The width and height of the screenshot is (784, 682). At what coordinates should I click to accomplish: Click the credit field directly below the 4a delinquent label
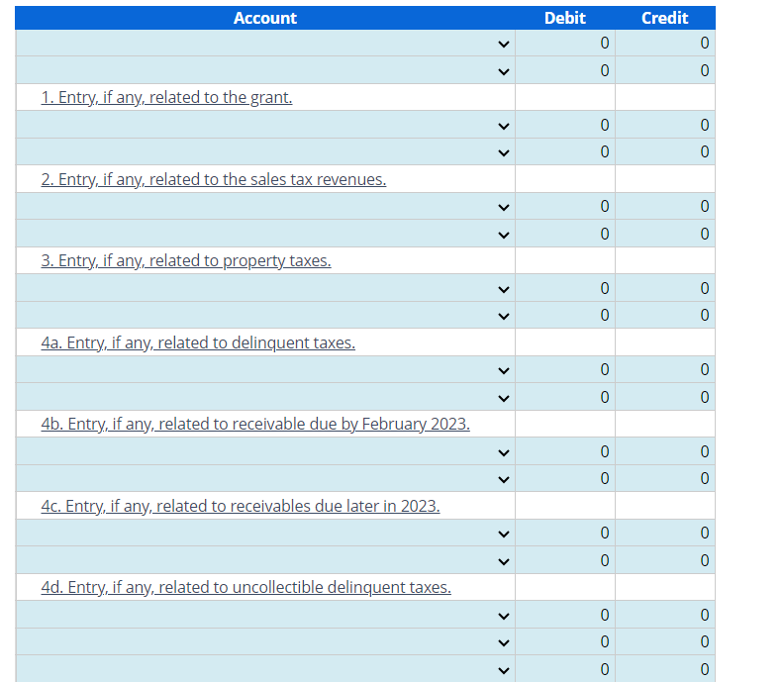pyautogui.click(x=665, y=369)
